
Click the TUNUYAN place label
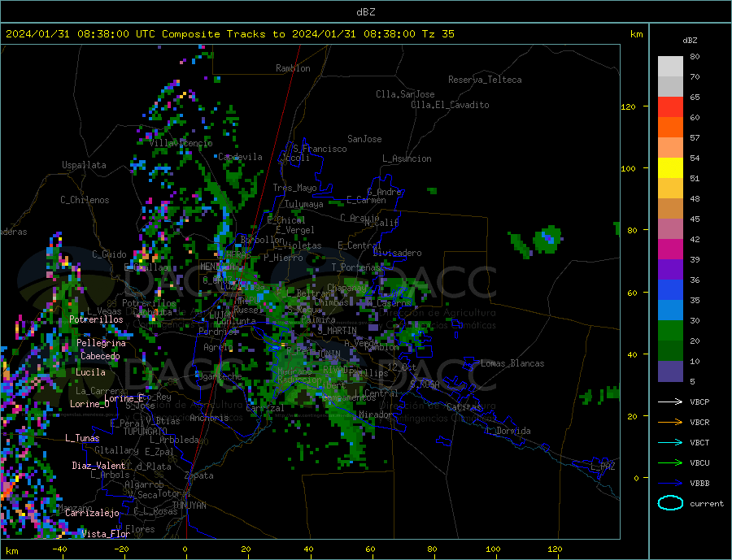click(x=189, y=506)
